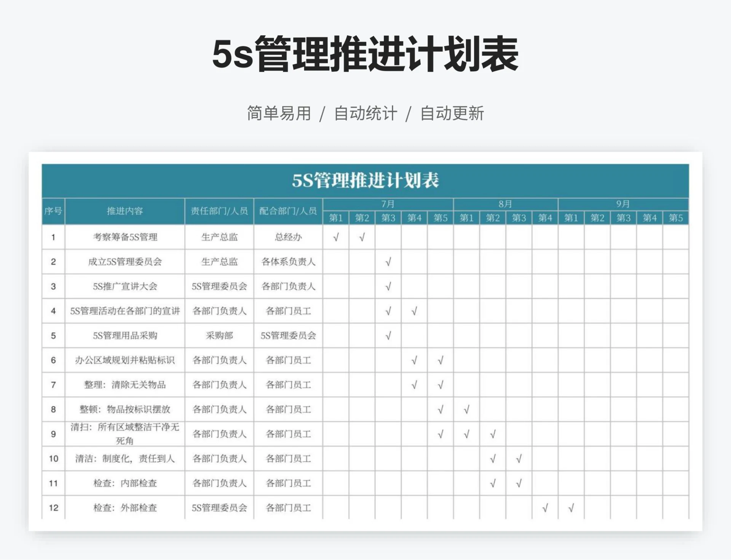Select the 5S推广宣讲大会 row number 3

54,286
